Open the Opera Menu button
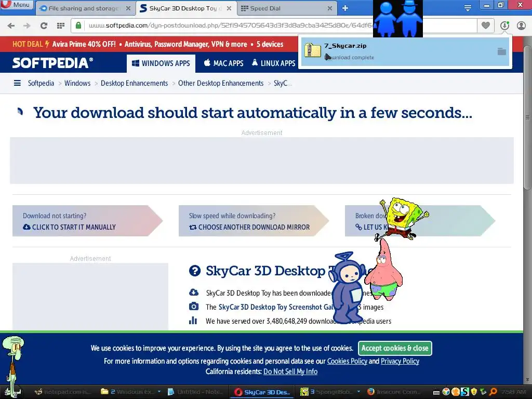The image size is (532, 399). coord(17,5)
